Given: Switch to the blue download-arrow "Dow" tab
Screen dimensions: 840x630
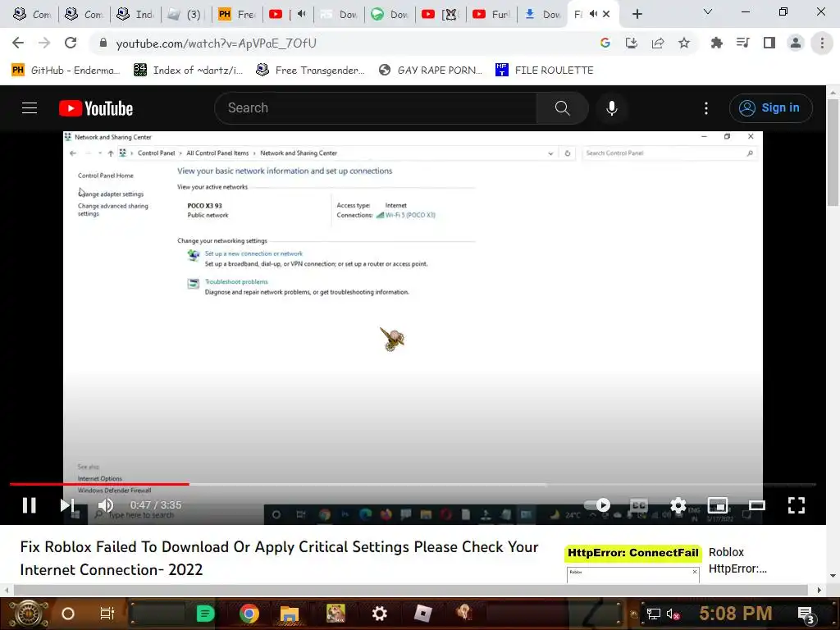Looking at the screenshot, I should click(x=543, y=14).
